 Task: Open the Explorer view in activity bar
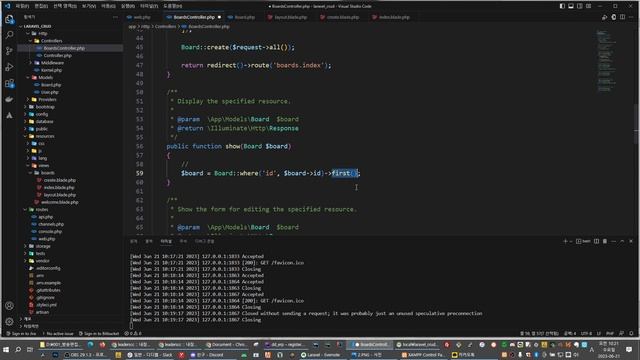tap(9, 19)
